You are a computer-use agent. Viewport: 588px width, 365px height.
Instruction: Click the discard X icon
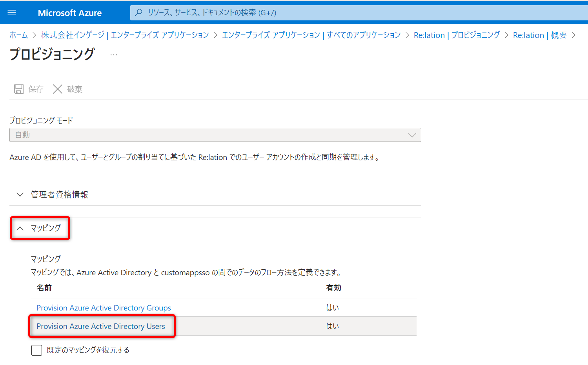point(58,89)
